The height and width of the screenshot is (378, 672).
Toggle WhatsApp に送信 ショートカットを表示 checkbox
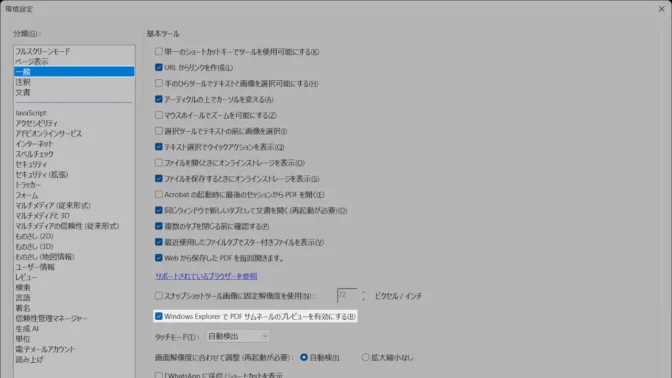click(x=159, y=375)
